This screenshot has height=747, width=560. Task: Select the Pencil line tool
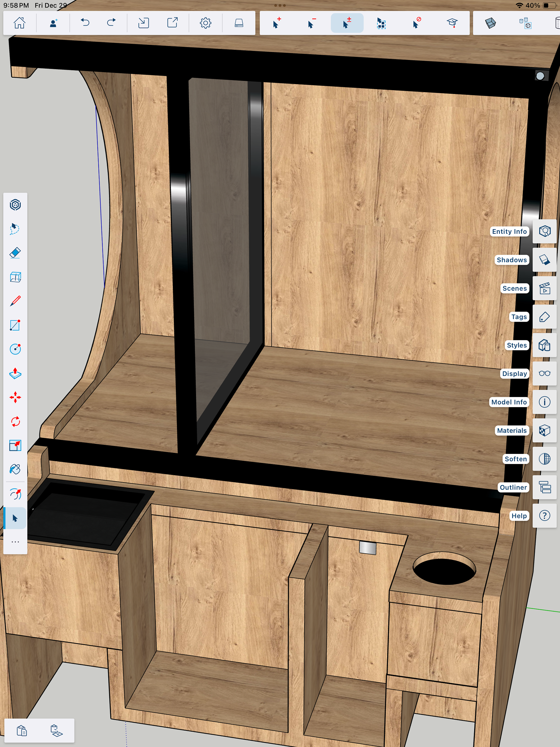(15, 301)
